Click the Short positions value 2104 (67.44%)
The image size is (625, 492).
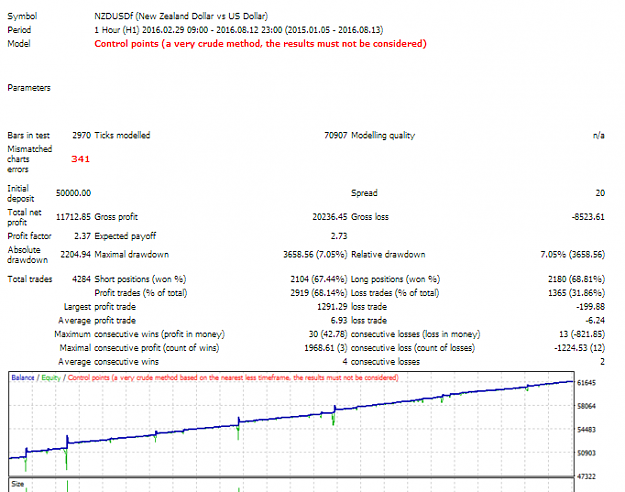click(319, 279)
